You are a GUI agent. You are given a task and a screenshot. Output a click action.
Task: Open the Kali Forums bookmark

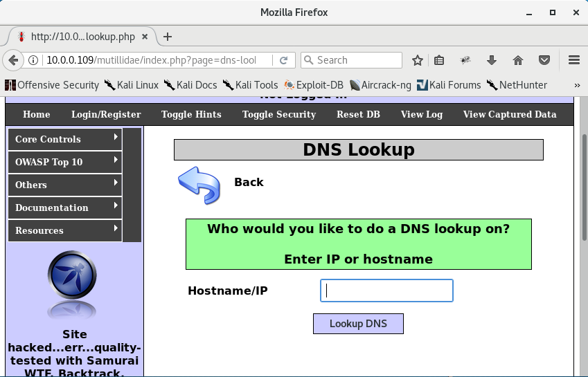449,85
